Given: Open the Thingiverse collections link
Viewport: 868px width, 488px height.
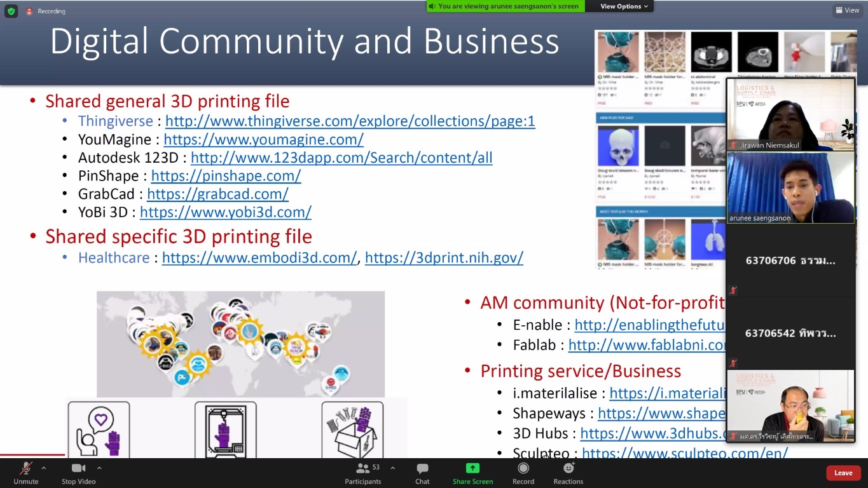Looking at the screenshot, I should (x=350, y=121).
